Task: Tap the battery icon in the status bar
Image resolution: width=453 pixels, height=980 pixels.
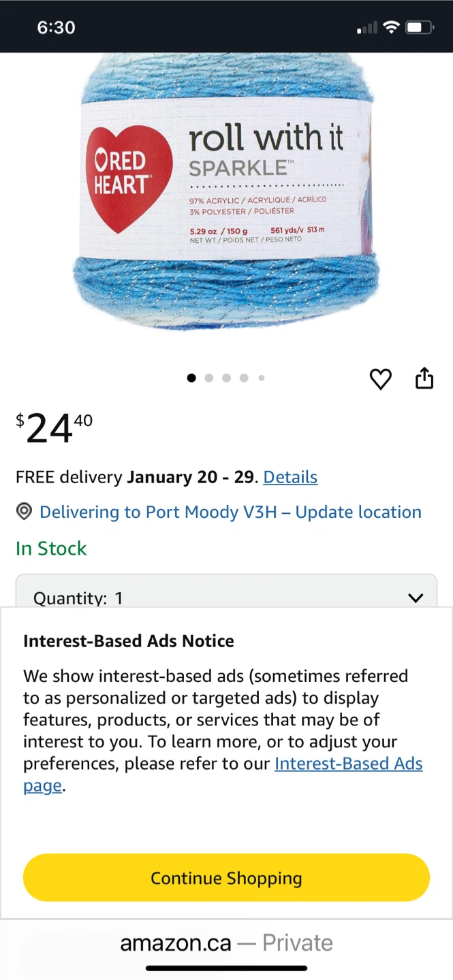Action: [x=420, y=27]
